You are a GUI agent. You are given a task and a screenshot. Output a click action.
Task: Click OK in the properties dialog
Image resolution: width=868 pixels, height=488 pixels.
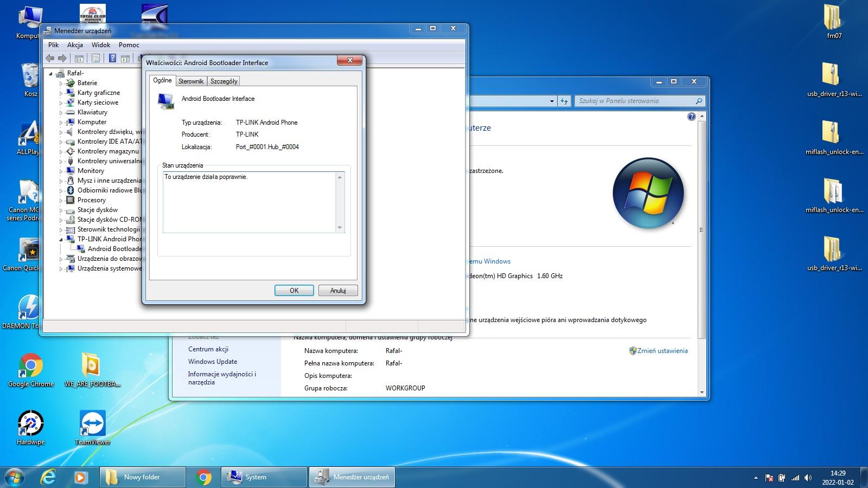coord(294,291)
